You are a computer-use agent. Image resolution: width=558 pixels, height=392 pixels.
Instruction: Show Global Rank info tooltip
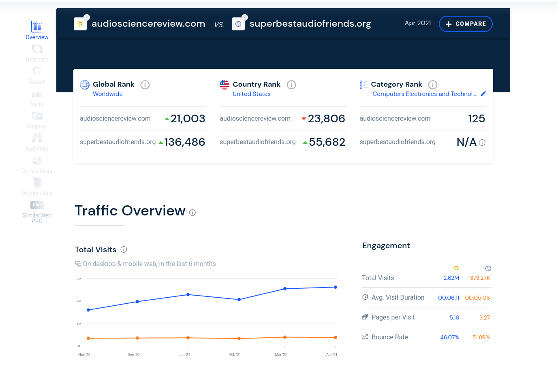[x=145, y=85]
